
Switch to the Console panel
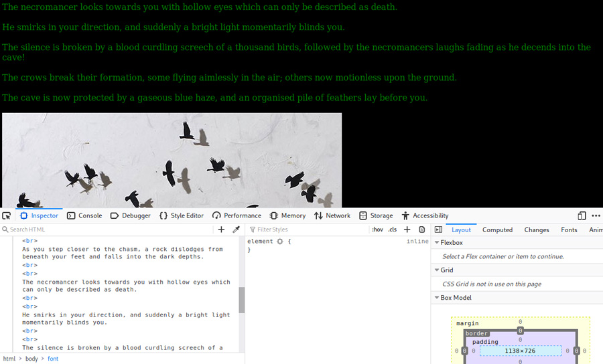tap(84, 215)
